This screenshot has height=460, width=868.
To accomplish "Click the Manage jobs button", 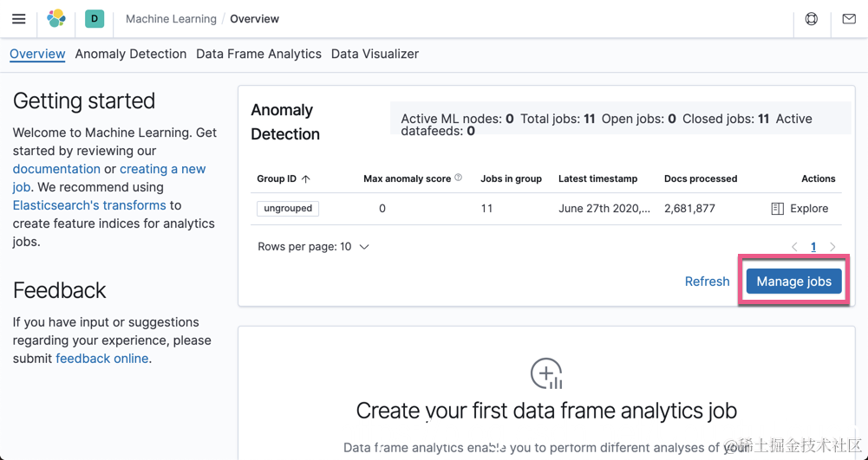I will [x=793, y=282].
